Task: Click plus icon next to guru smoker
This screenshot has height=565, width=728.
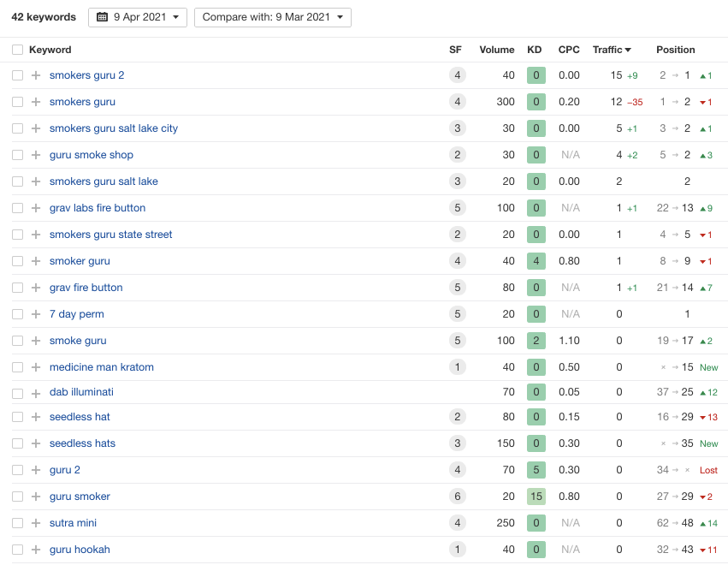Action: click(x=36, y=497)
